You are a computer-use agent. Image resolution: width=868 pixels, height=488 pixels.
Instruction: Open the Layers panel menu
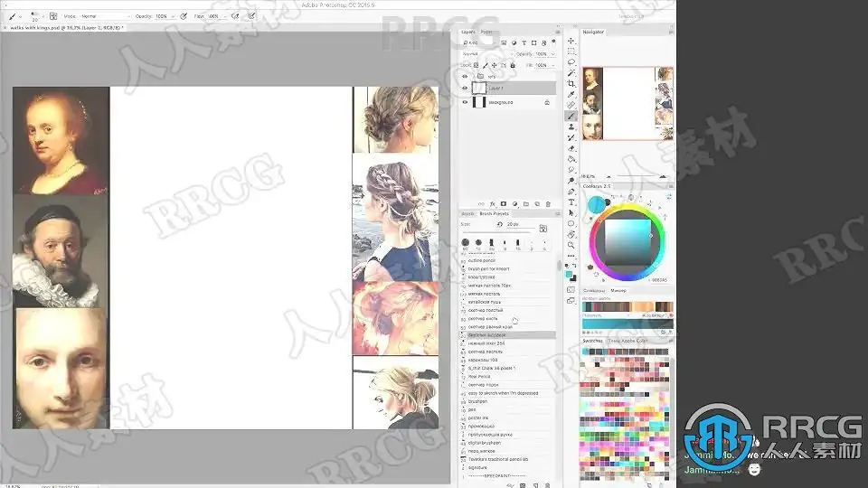tap(558, 33)
